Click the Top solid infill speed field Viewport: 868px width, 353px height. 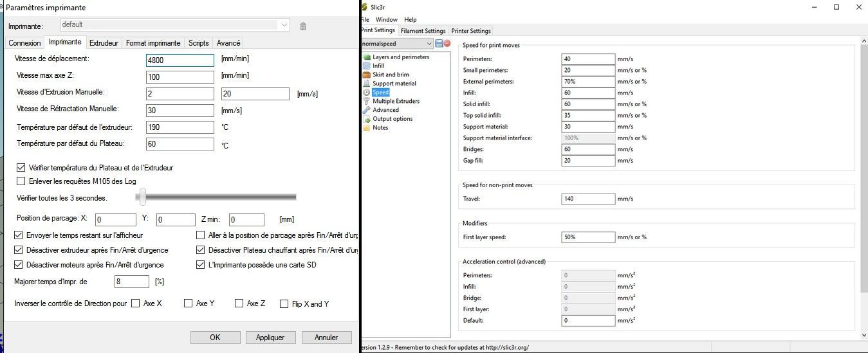click(588, 115)
